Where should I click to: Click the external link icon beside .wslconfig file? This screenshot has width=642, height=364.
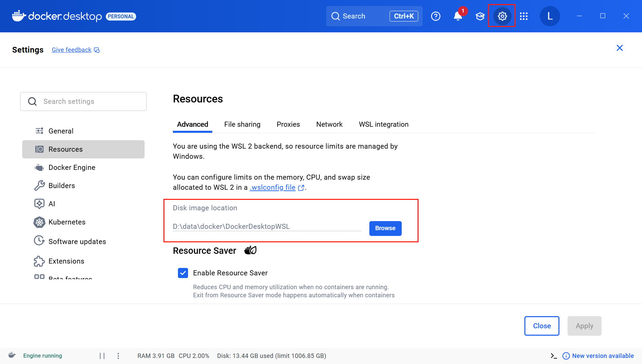(301, 188)
